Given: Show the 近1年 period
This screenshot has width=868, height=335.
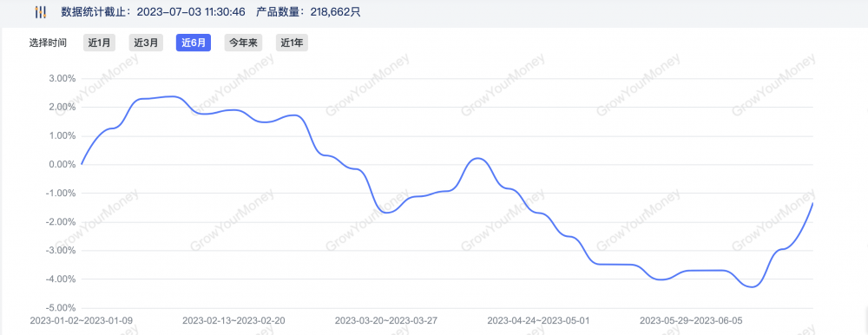Looking at the screenshot, I should point(292,43).
